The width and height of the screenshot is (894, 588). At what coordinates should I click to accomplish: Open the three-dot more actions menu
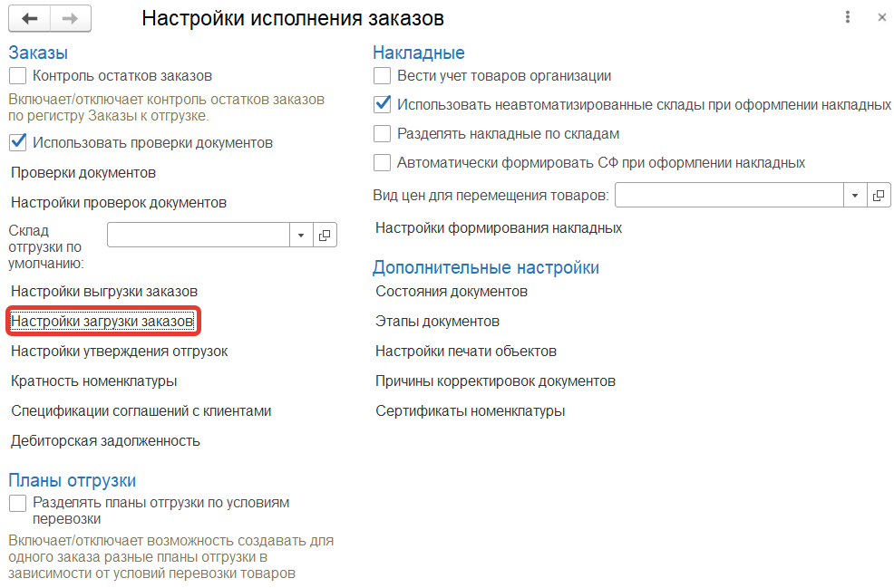point(848,17)
